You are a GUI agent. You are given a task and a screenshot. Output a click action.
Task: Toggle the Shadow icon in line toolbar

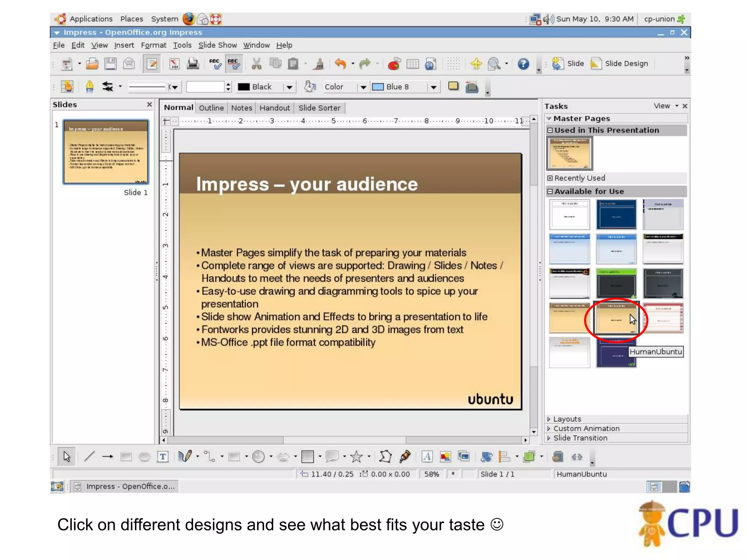tap(453, 86)
